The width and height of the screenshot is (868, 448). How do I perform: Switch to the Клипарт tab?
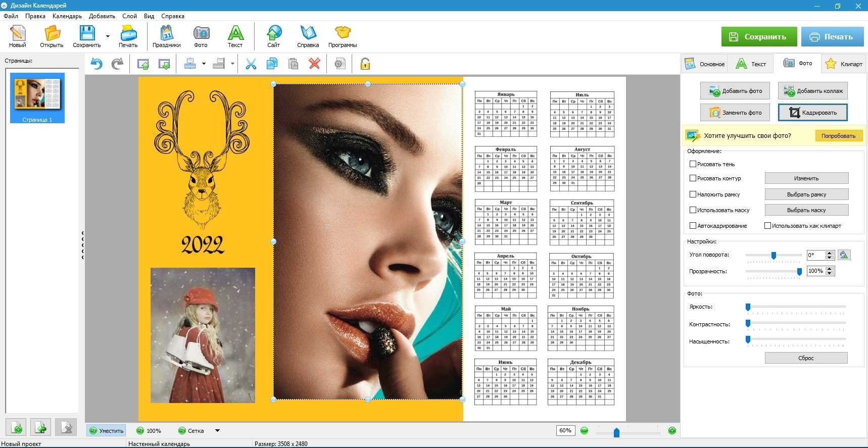pyautogui.click(x=844, y=64)
